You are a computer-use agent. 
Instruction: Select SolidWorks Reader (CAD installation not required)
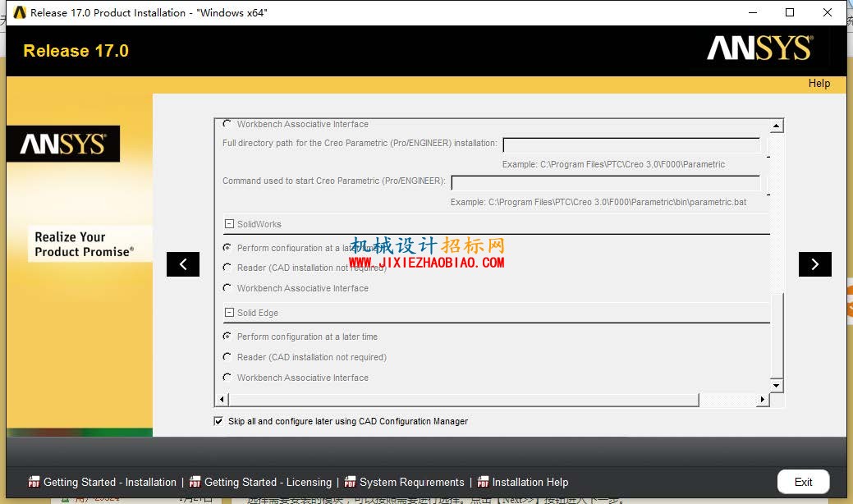coord(227,268)
